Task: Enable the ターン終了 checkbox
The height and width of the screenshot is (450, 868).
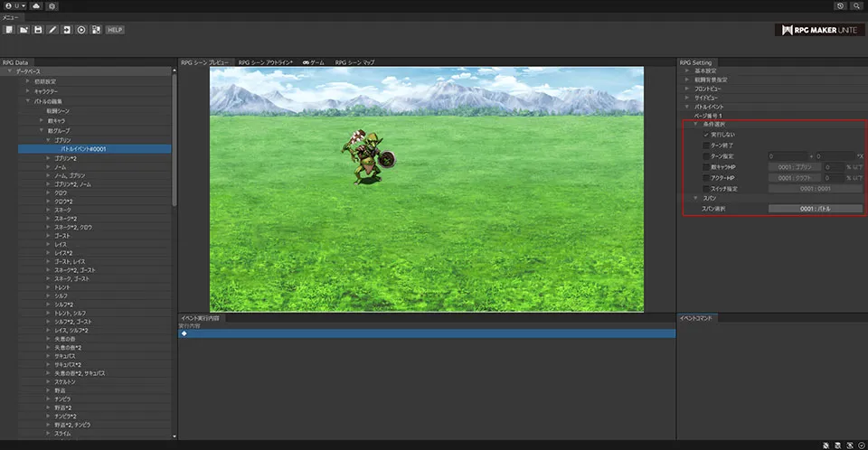Action: [x=706, y=145]
